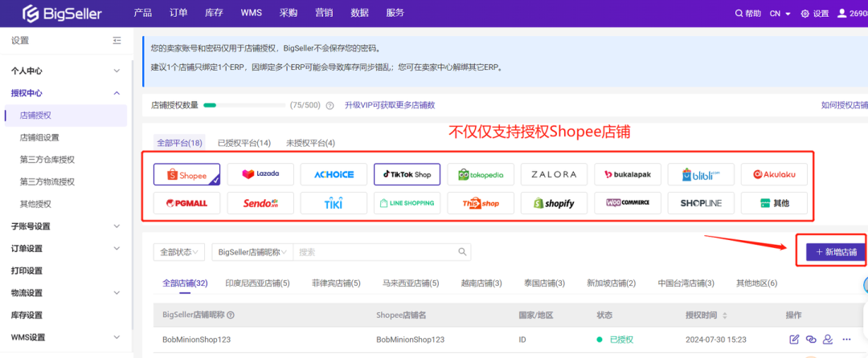Click the help icon beside BigSeller店铺昵称 header
Viewport: 868px width, 358px height.
pyautogui.click(x=231, y=315)
